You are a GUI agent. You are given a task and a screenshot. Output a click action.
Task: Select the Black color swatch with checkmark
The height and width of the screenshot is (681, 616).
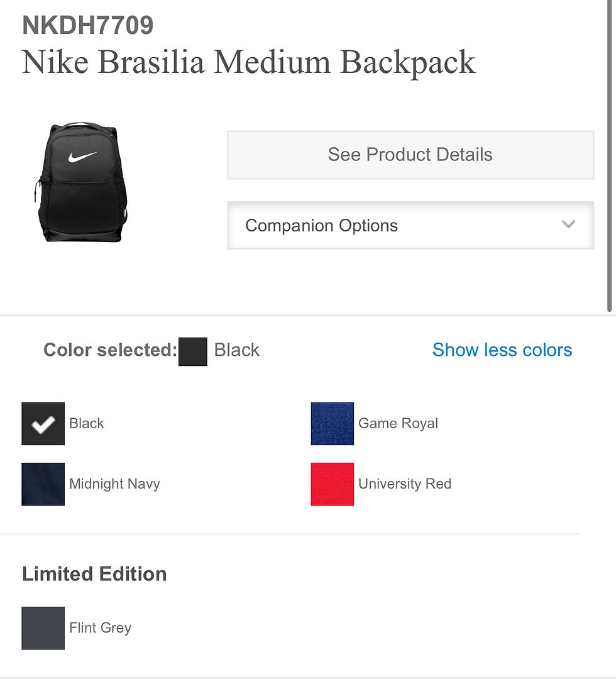(43, 424)
